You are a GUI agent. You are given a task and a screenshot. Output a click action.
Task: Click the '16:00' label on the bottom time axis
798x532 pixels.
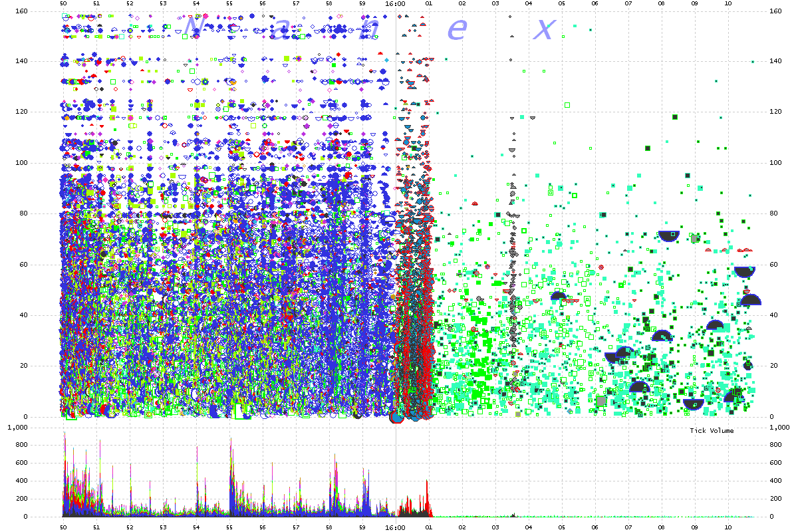tap(396, 528)
